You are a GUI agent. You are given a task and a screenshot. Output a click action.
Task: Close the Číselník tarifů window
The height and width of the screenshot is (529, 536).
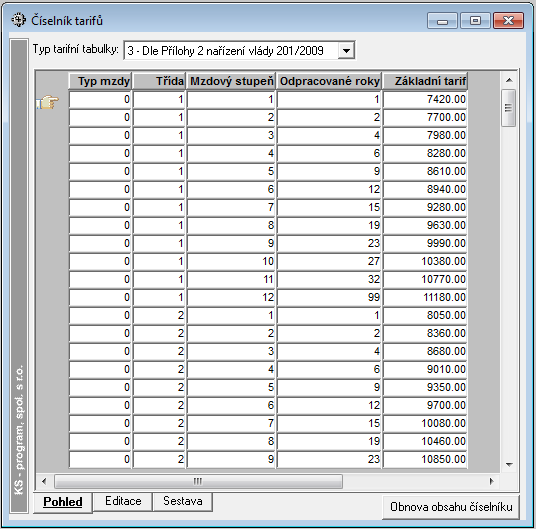[x=508, y=21]
